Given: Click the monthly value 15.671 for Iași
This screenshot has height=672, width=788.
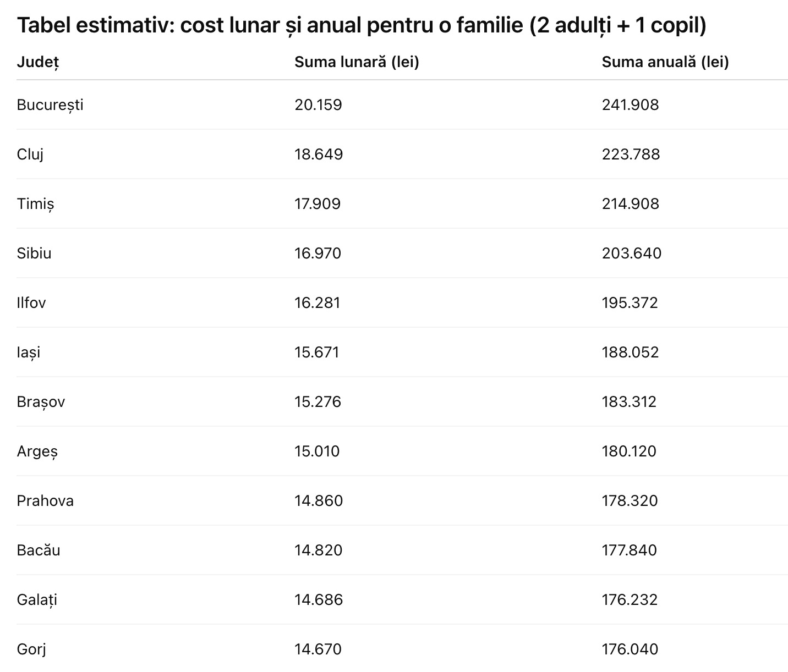Looking at the screenshot, I should click(317, 352).
